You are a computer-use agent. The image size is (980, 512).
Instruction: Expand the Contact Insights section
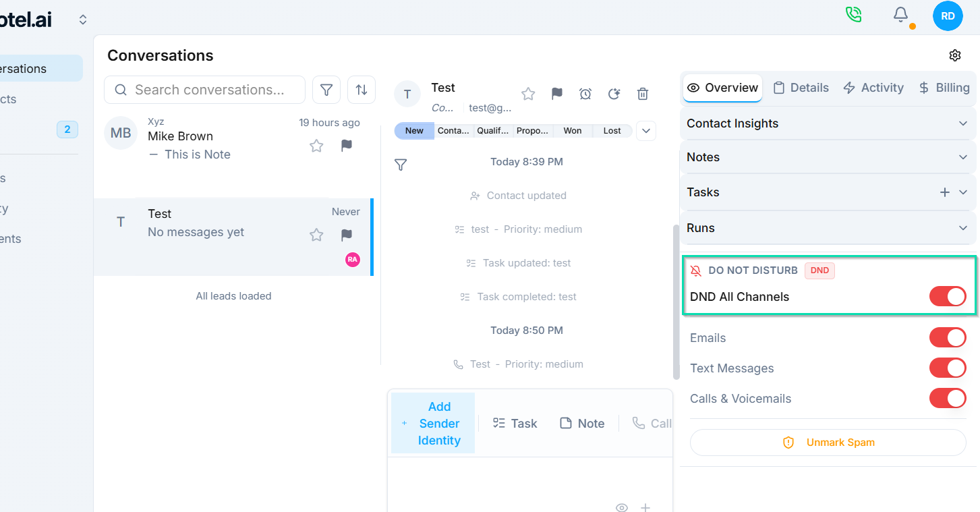[828, 123]
